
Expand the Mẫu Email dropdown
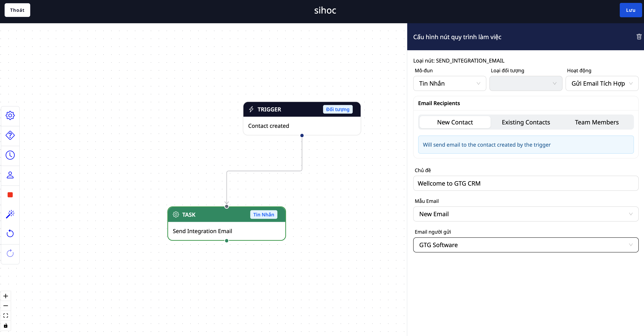coord(525,214)
